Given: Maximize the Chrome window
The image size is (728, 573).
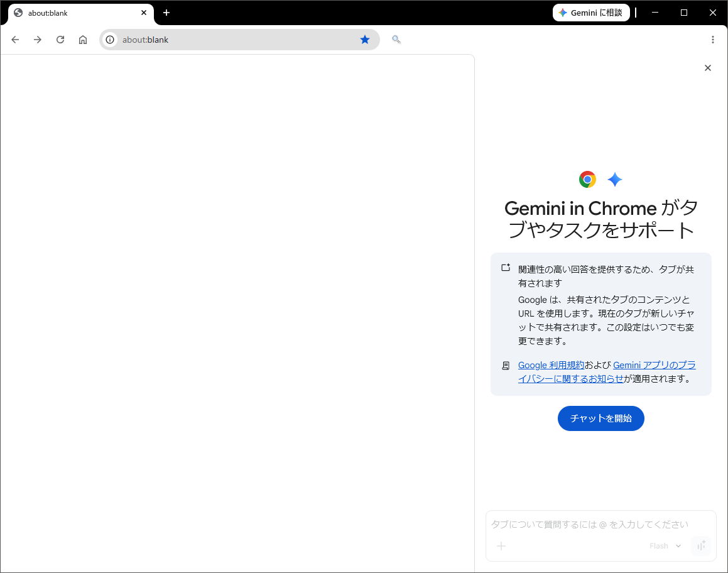Looking at the screenshot, I should (684, 13).
